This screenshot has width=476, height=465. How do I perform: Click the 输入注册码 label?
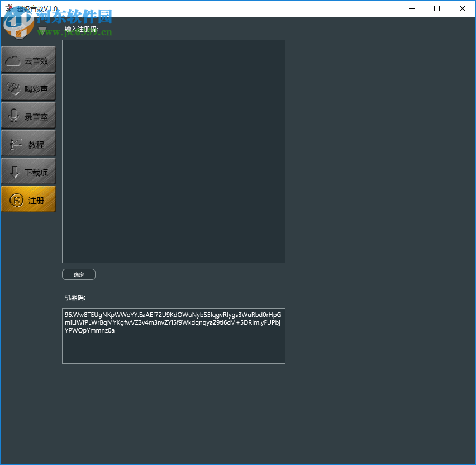point(82,29)
